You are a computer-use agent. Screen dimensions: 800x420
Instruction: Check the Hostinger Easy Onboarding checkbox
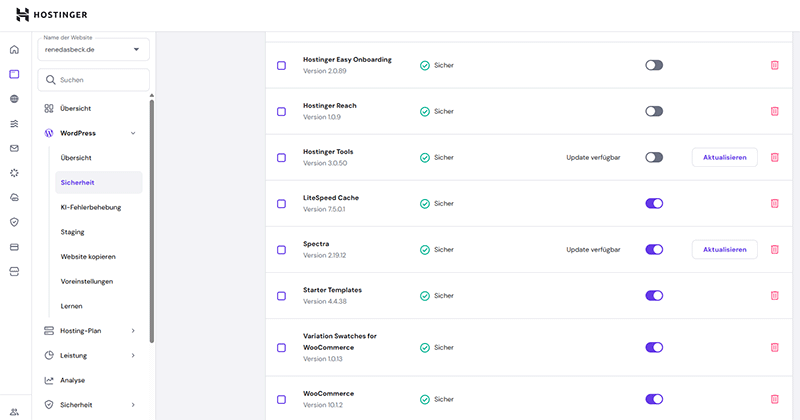click(282, 65)
